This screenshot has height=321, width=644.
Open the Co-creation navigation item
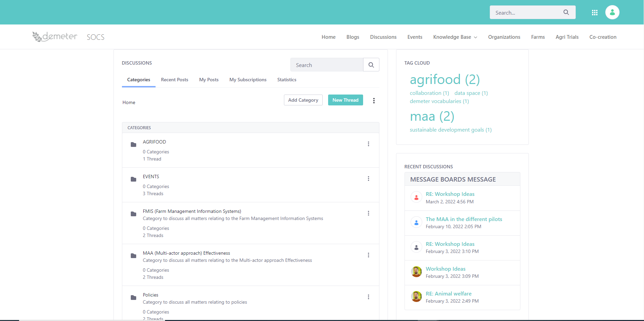pos(603,37)
